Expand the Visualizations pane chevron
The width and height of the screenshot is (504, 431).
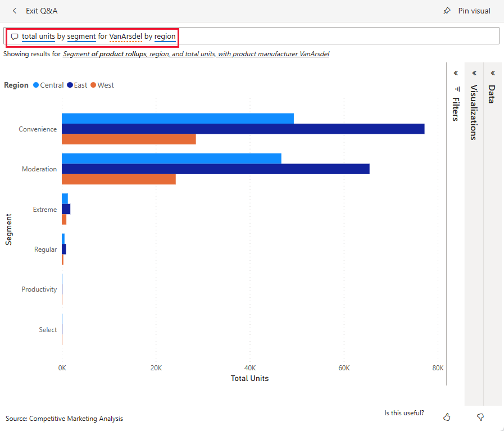click(x=474, y=73)
